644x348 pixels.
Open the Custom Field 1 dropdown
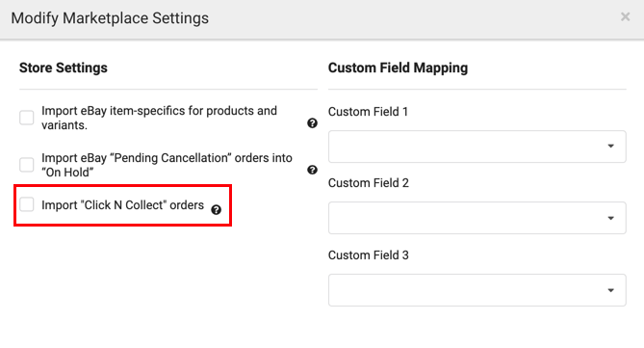pyautogui.click(x=477, y=147)
